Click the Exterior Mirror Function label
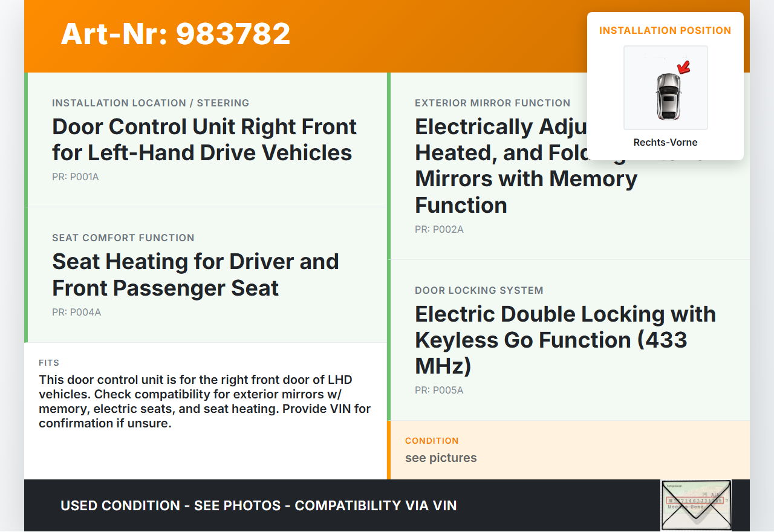The width and height of the screenshot is (774, 532). point(492,103)
